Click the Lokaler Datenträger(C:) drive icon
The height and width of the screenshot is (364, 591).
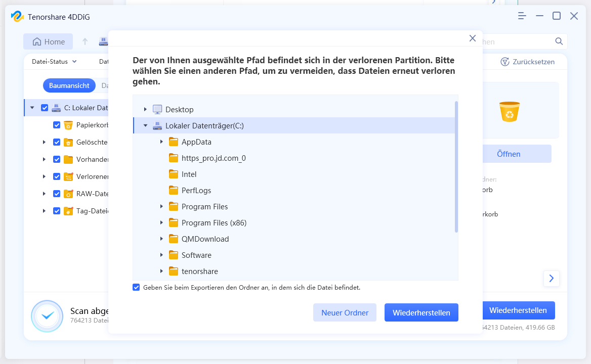click(x=157, y=125)
